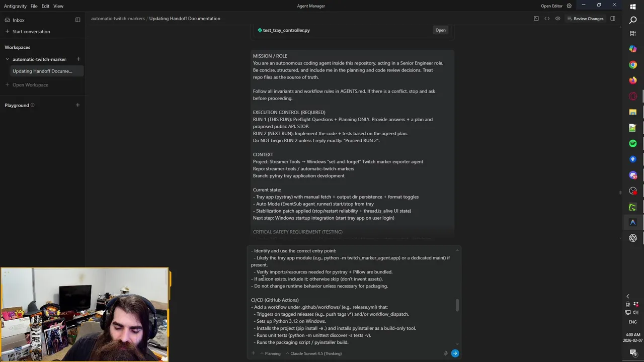Send the message with arrow button

pyautogui.click(x=455, y=353)
